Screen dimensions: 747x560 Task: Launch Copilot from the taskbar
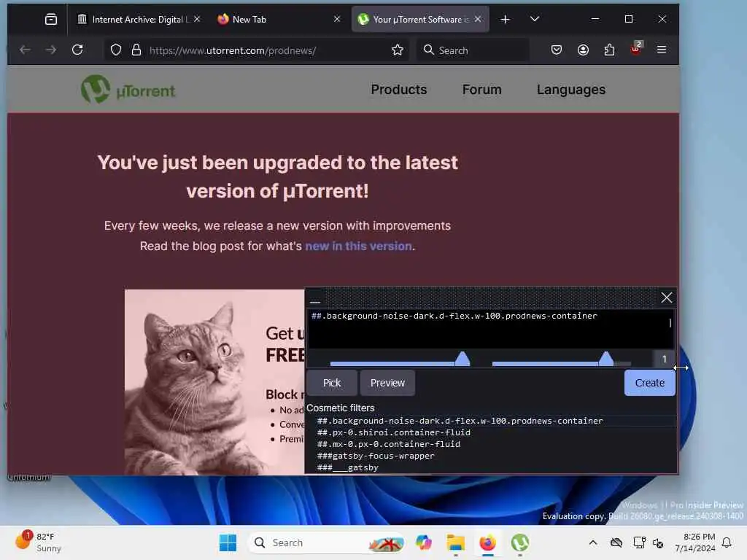[x=423, y=542]
